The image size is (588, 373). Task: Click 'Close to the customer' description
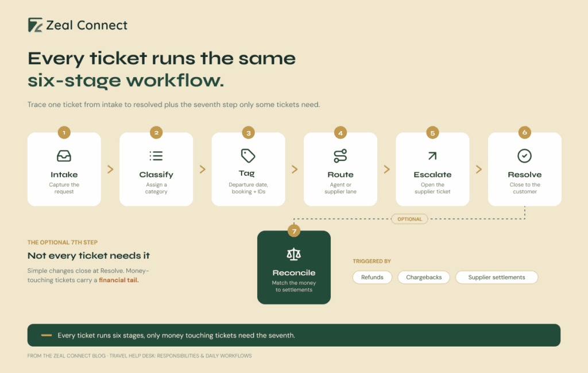pos(525,188)
